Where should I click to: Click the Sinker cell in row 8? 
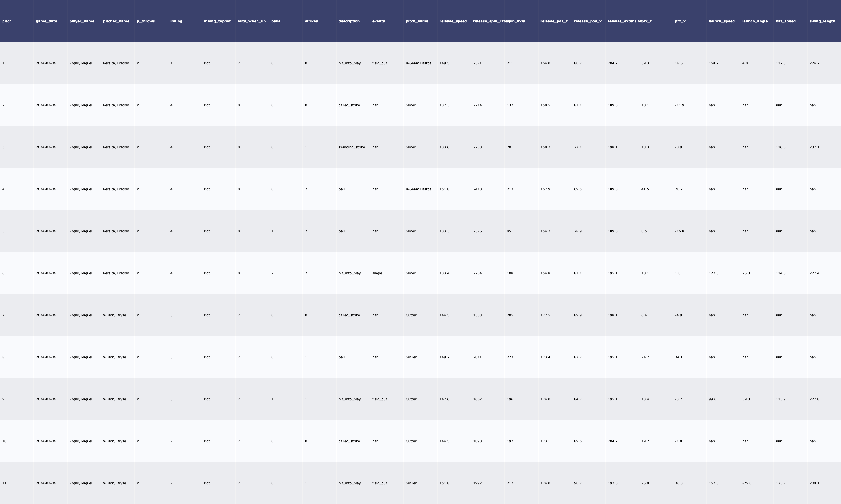pyautogui.click(x=411, y=357)
